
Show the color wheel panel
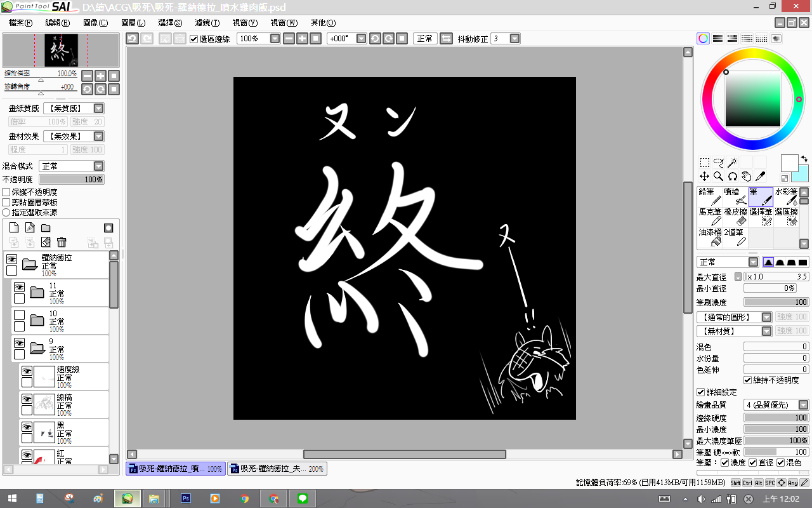pos(704,39)
